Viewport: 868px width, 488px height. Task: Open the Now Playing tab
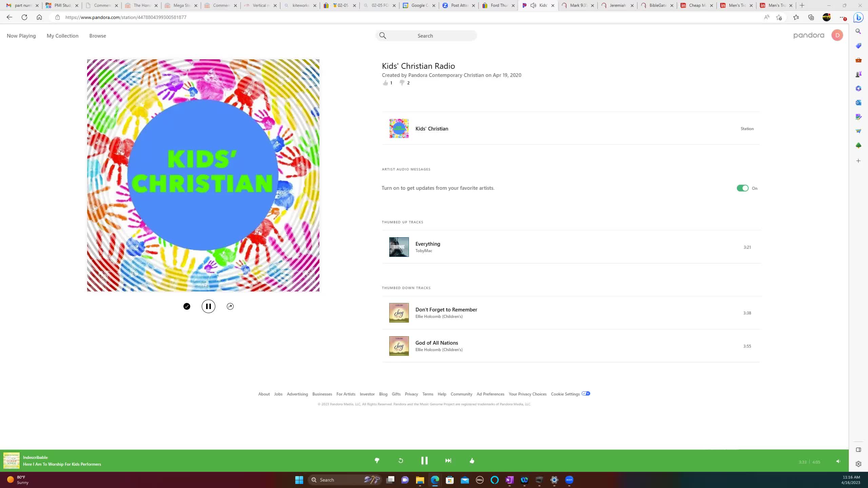tap(21, 36)
